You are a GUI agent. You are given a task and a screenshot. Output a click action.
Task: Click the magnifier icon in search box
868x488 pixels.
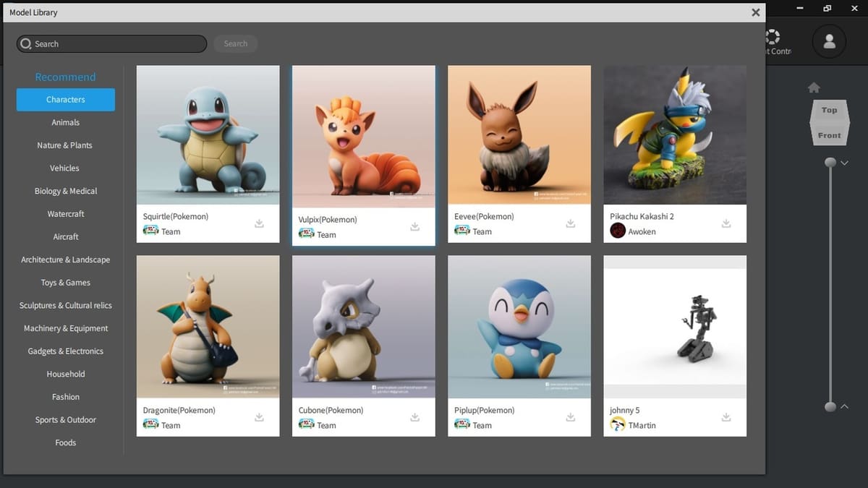point(26,43)
